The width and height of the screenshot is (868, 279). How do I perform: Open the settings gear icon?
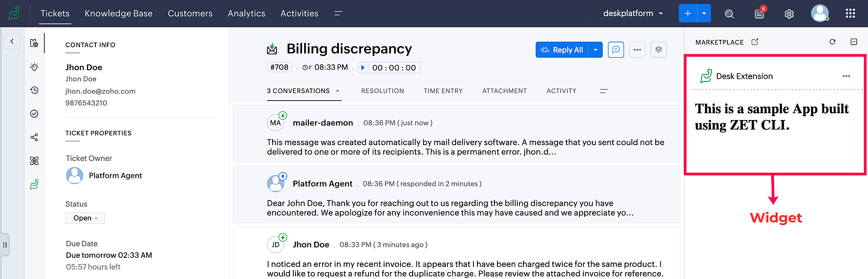point(789,14)
